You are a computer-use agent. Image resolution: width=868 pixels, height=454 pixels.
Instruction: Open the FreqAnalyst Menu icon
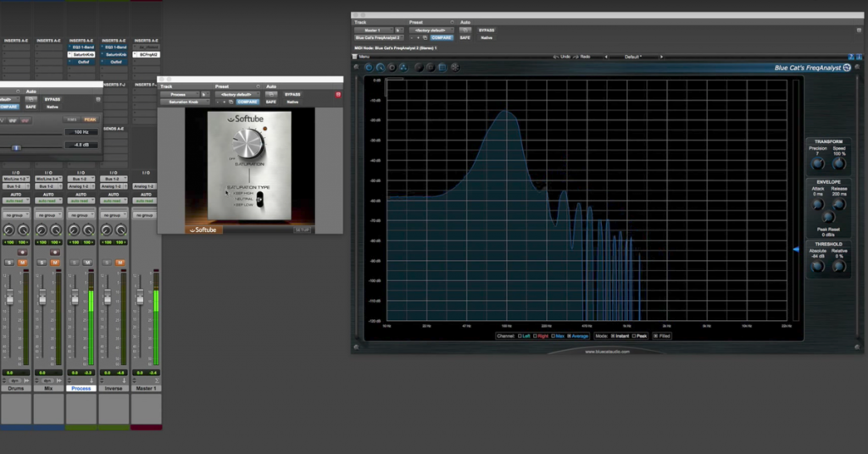pyautogui.click(x=355, y=57)
